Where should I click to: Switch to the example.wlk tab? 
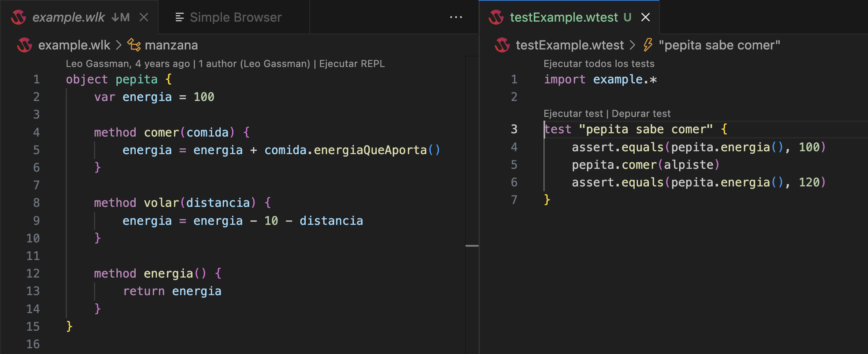[69, 17]
